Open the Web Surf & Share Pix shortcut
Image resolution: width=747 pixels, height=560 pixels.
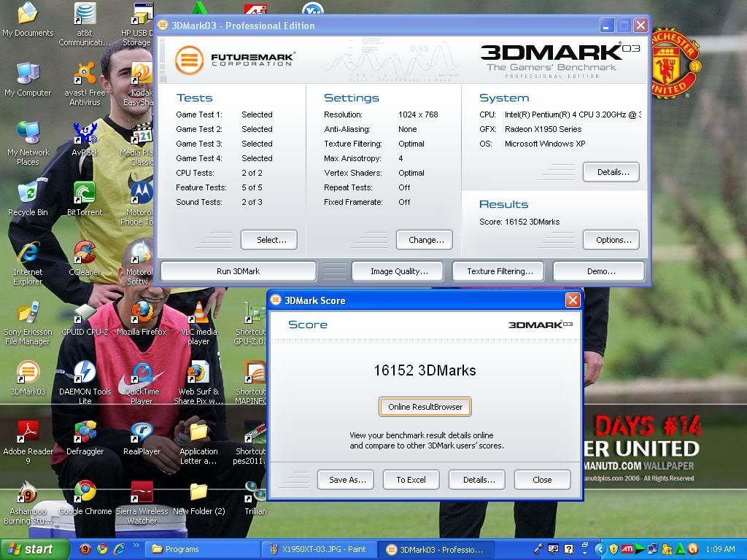pyautogui.click(x=198, y=384)
